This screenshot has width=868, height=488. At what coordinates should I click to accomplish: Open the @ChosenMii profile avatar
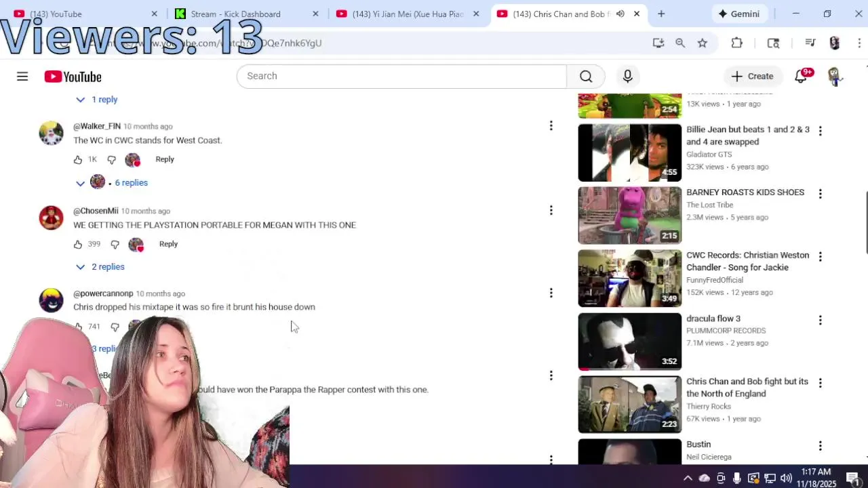pyautogui.click(x=51, y=218)
